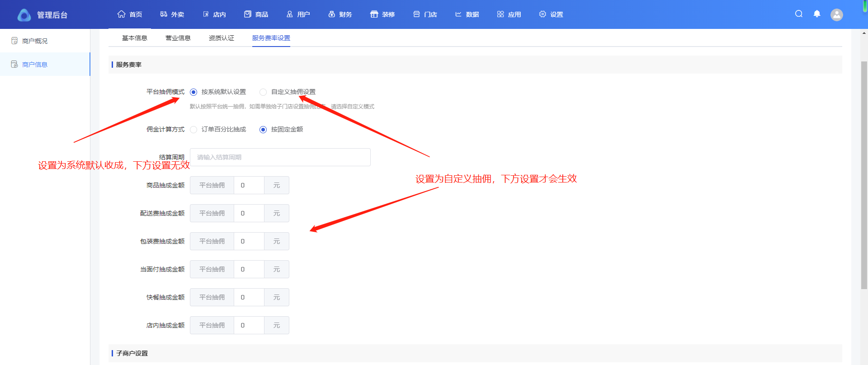Switch to 基本信息 tab

pos(135,38)
